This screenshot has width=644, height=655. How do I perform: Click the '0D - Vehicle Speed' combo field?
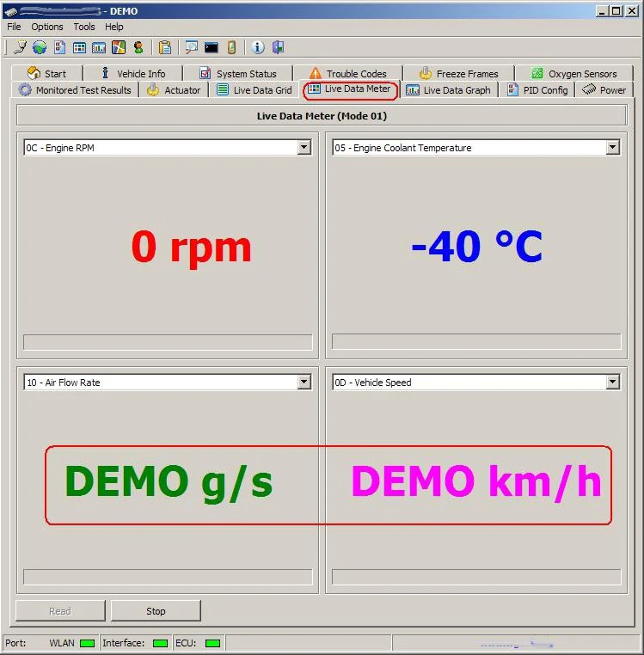tap(476, 383)
